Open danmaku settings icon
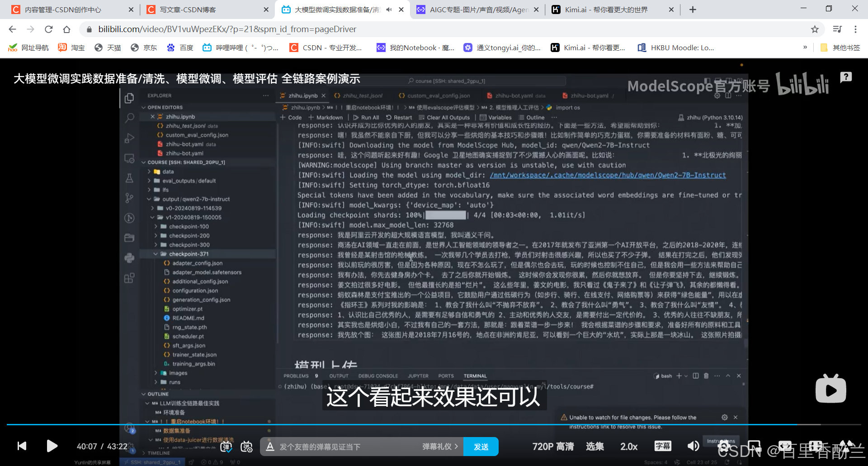 [x=246, y=447]
